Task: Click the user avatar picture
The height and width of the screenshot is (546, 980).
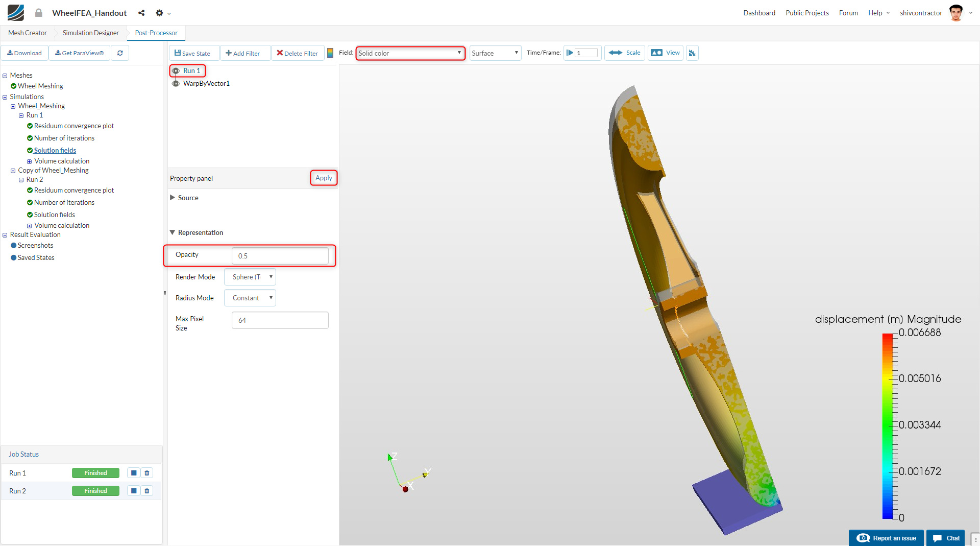Action: click(x=956, y=13)
